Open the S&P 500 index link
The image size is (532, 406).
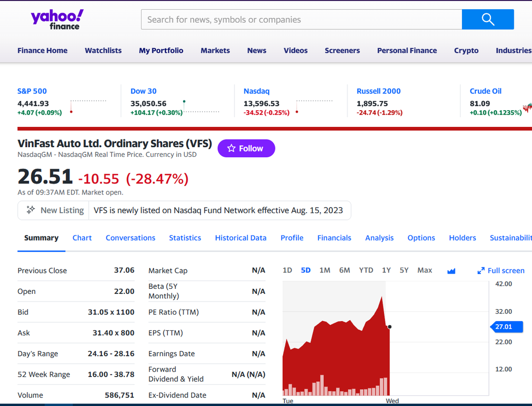pos(32,91)
